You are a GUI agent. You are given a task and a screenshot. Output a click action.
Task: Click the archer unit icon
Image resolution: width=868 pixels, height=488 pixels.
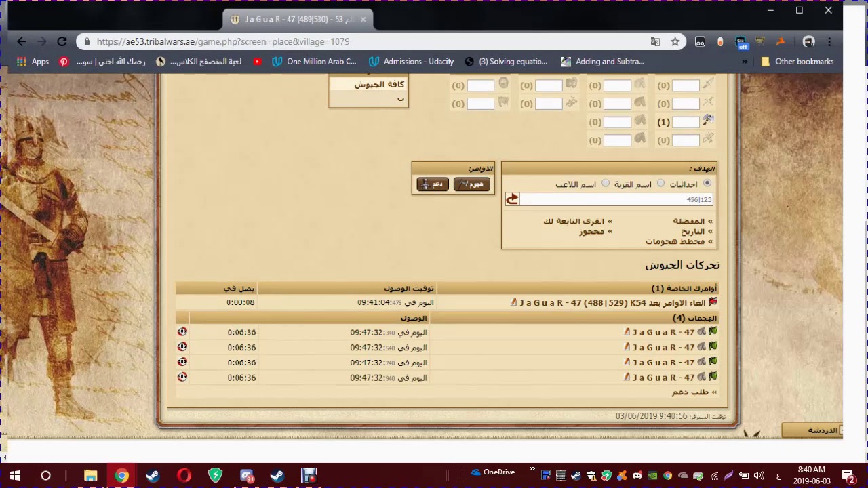click(708, 139)
